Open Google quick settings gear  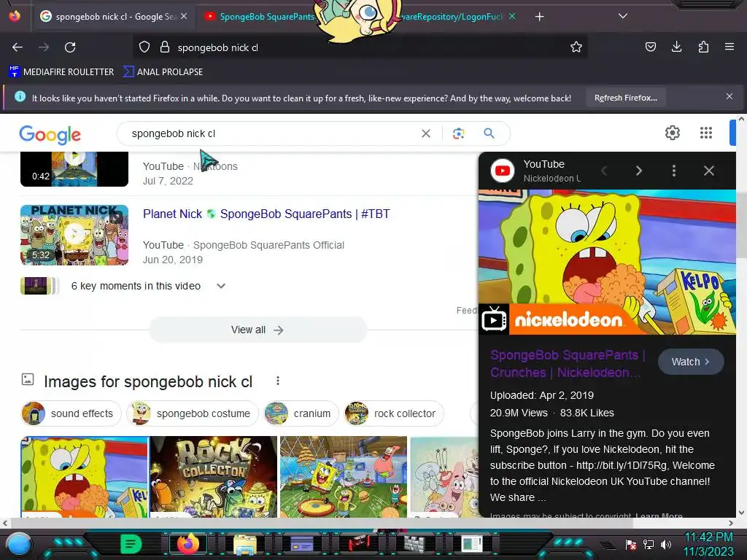[672, 133]
